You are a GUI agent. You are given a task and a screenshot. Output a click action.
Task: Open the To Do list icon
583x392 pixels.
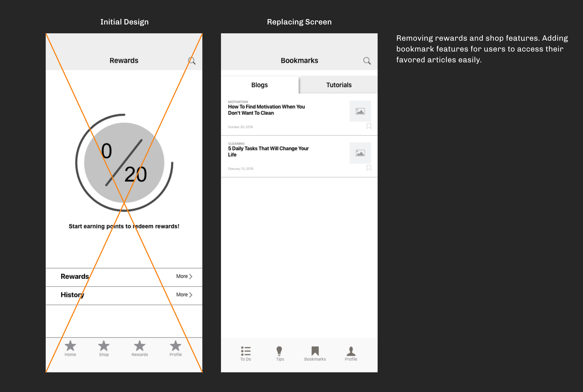pyautogui.click(x=246, y=351)
